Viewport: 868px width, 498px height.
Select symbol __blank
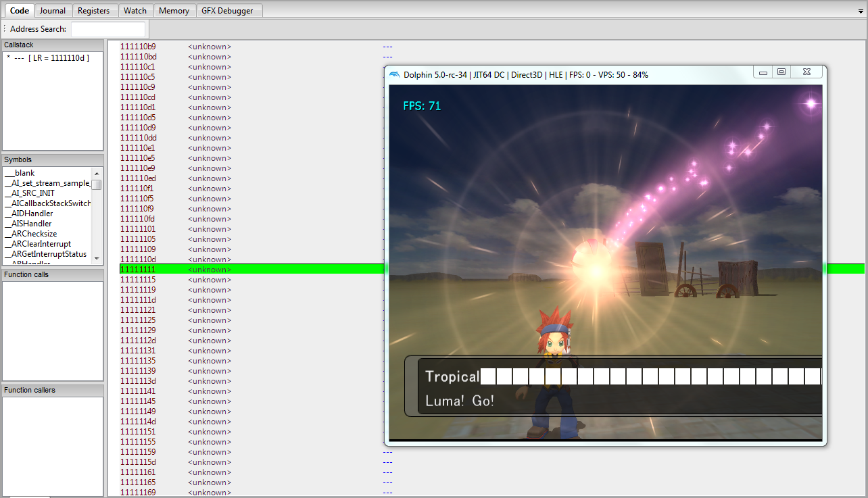[19, 173]
